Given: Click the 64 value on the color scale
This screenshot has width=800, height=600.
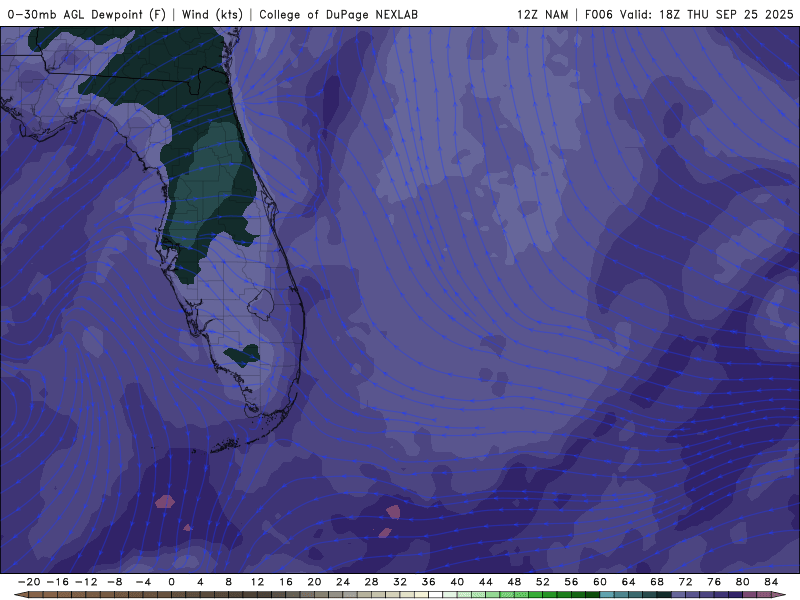Looking at the screenshot, I should click(629, 582).
